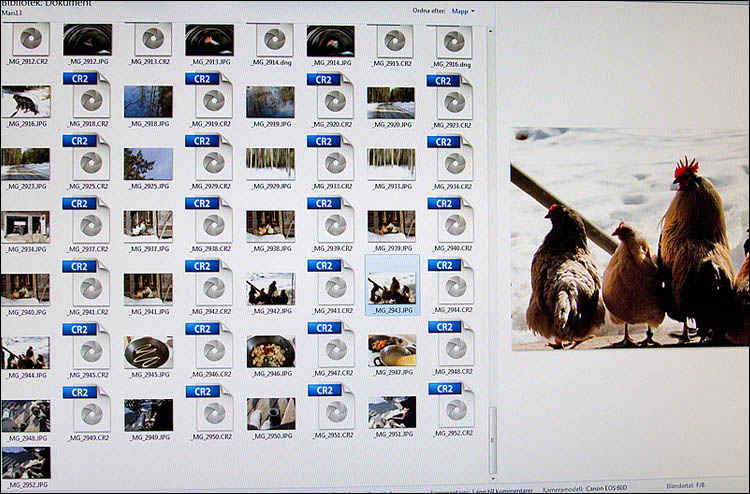Select the _MG_2948.JPG thumbnail
The image size is (750, 494).
point(26,416)
